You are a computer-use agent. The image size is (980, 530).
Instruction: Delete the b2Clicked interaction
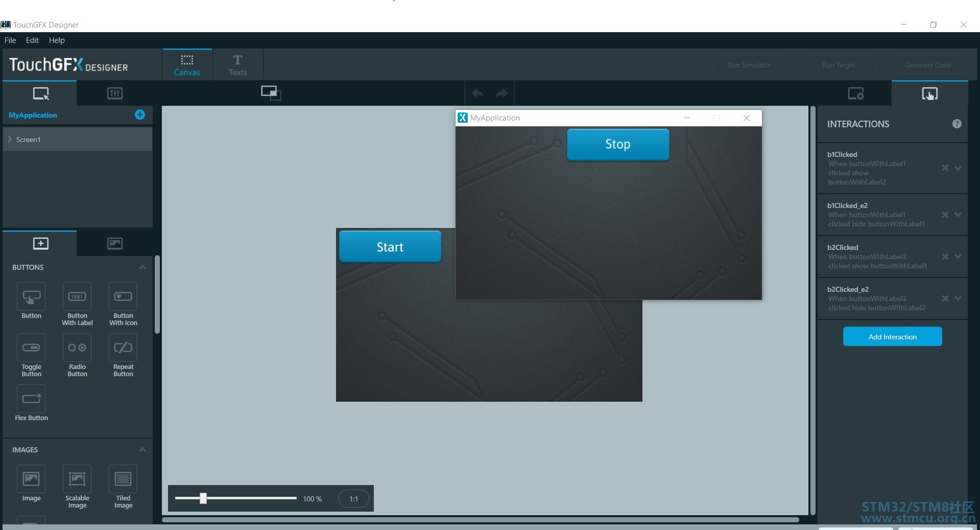pyautogui.click(x=945, y=257)
